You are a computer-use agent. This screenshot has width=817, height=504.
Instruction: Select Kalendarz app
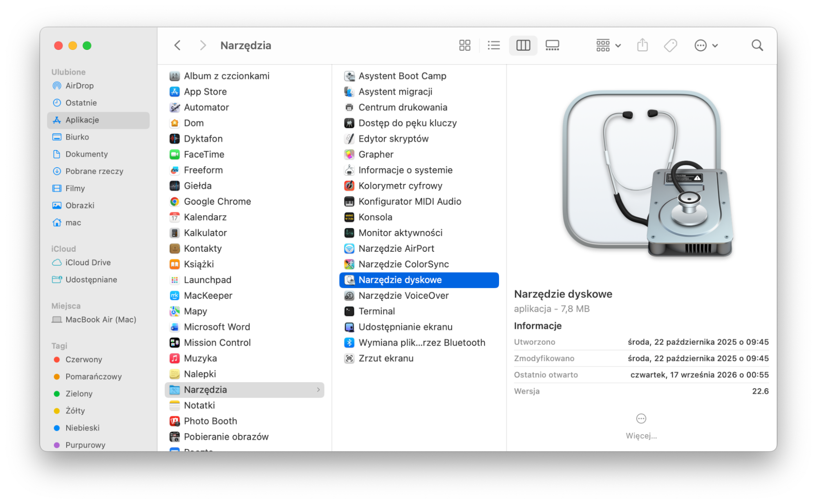pyautogui.click(x=244, y=217)
